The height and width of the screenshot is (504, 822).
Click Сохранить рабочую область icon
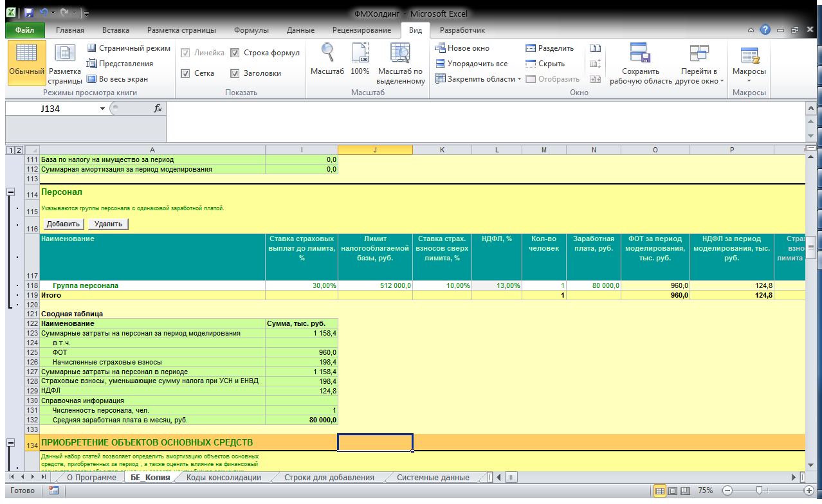point(640,64)
